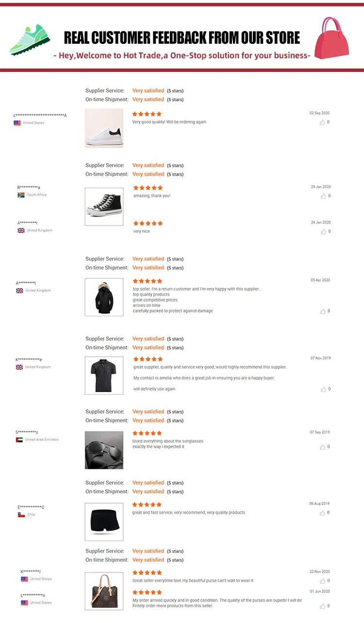
Task: Click the South Africa flag icon
Action: tap(21, 195)
